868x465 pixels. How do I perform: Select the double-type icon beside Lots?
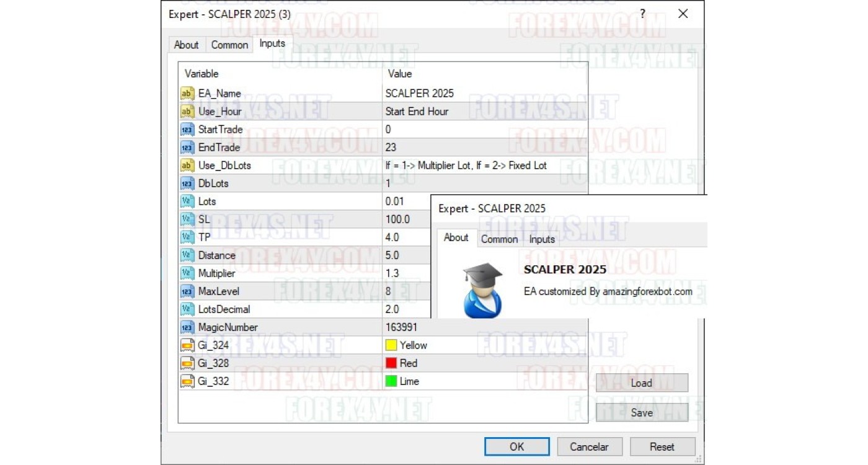(x=187, y=201)
